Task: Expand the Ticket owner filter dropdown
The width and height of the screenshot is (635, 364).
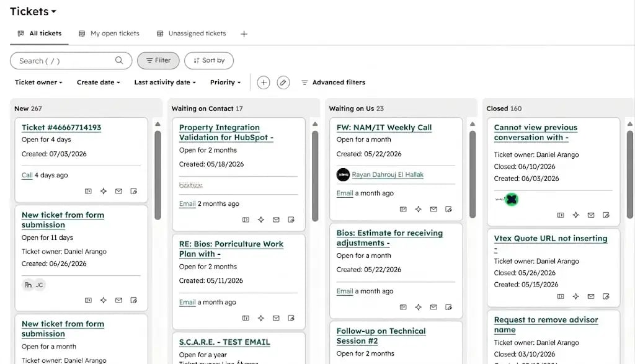Action: [x=39, y=82]
